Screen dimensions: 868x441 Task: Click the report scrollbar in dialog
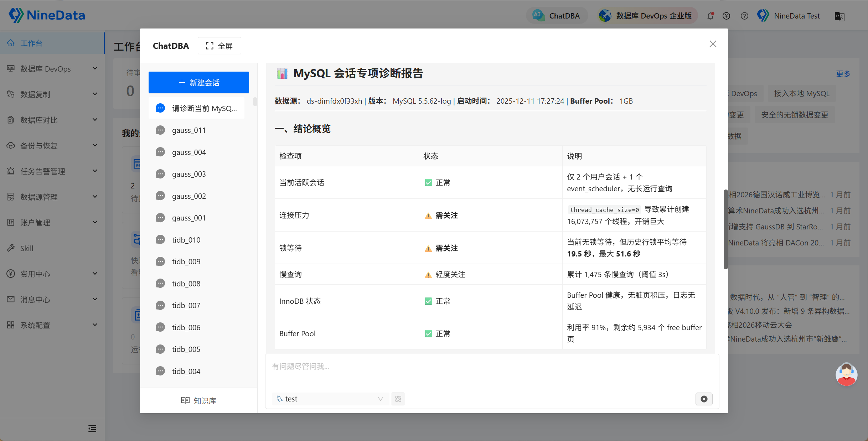725,229
